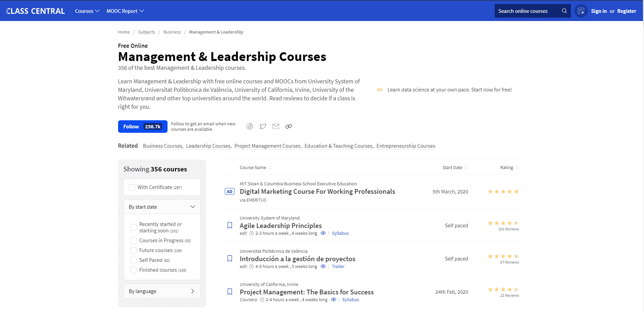The image size is (644, 312).
Task: Sort the table by Course Name
Action: (256, 167)
